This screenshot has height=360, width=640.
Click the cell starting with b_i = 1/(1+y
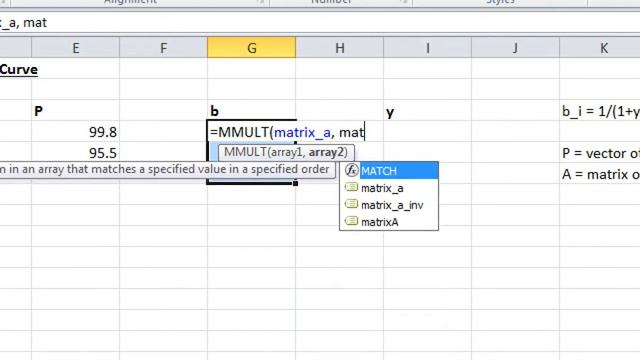[600, 111]
